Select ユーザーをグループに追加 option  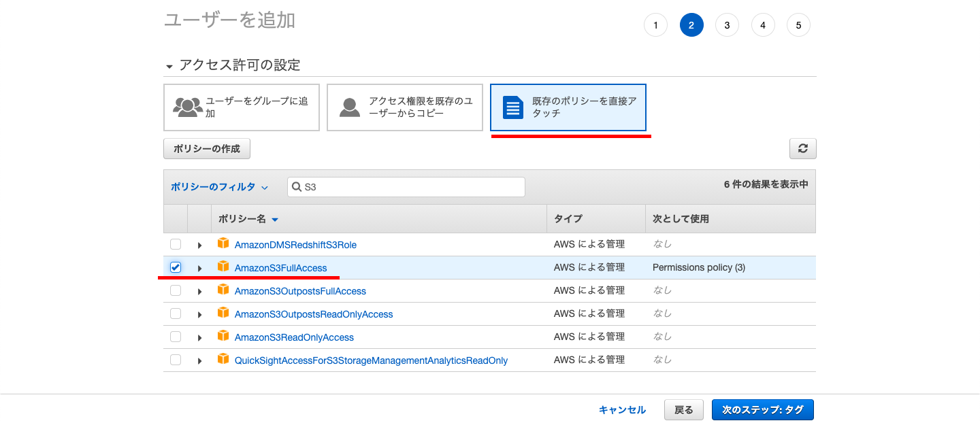click(242, 107)
